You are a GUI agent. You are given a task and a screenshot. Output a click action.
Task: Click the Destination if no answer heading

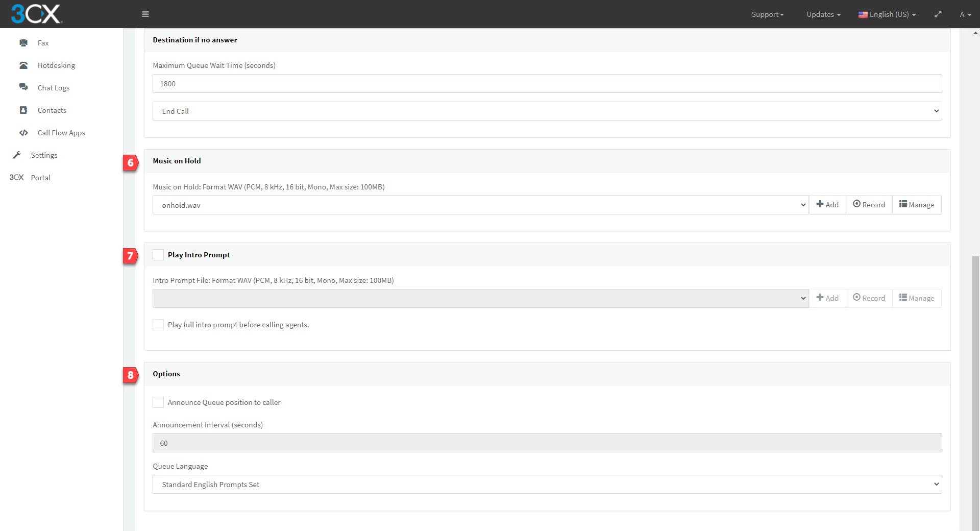pos(195,40)
